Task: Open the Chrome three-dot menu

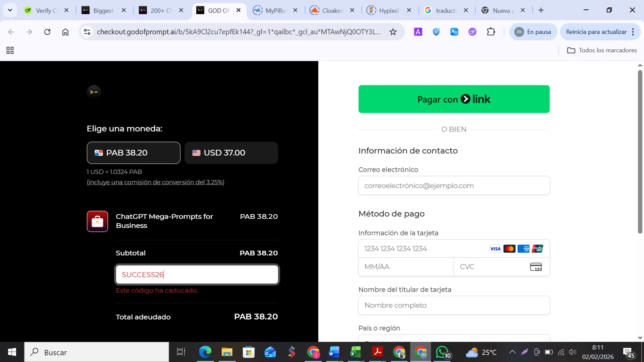Action: (x=633, y=32)
